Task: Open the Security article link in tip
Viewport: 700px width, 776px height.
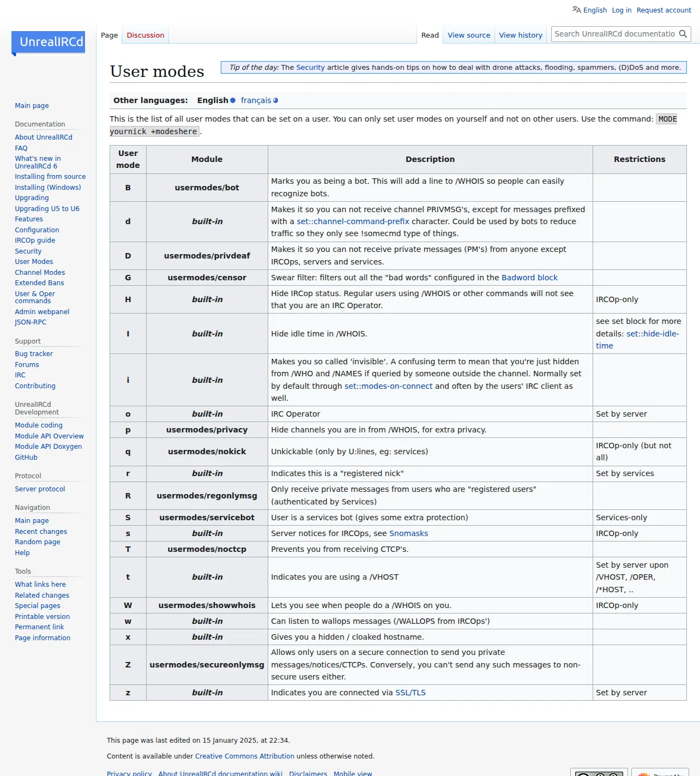Action: (310, 68)
